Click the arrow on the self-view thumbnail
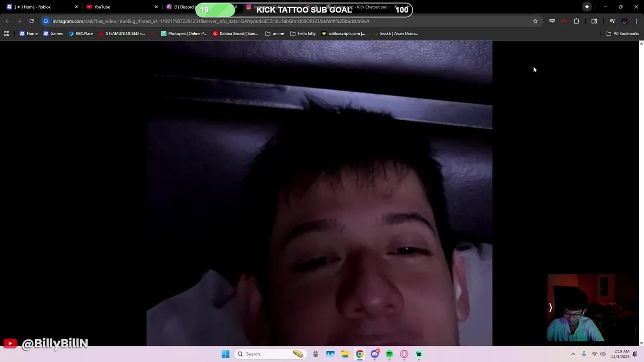 [550, 308]
